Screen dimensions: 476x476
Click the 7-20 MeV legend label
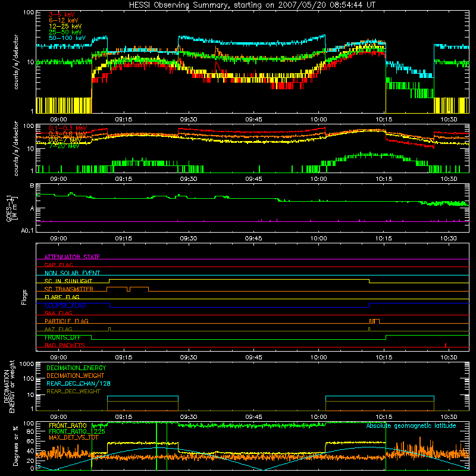(x=64, y=146)
